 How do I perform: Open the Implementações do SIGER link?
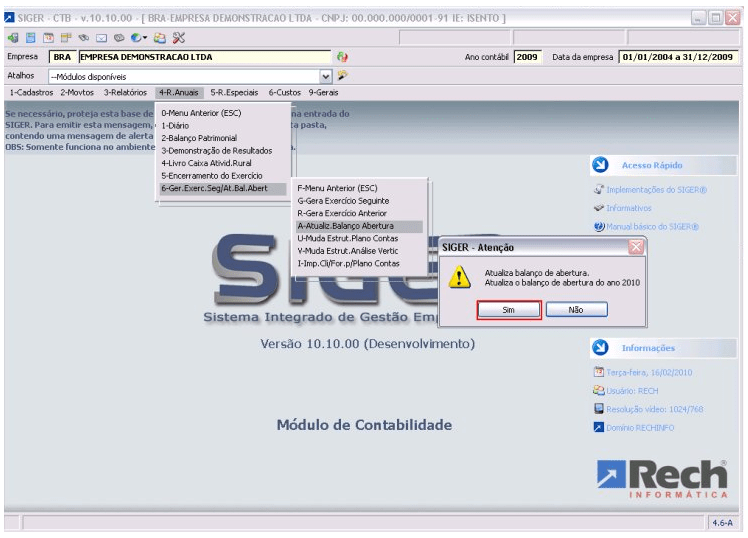point(656,190)
